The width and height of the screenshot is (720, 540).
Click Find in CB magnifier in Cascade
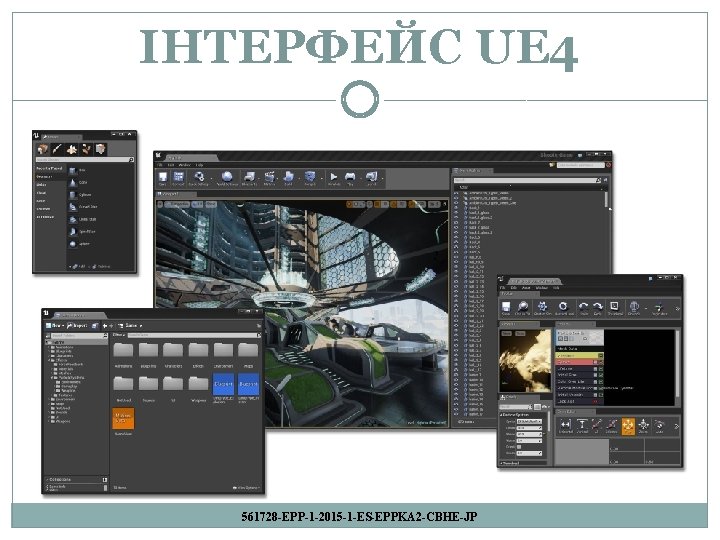click(523, 308)
